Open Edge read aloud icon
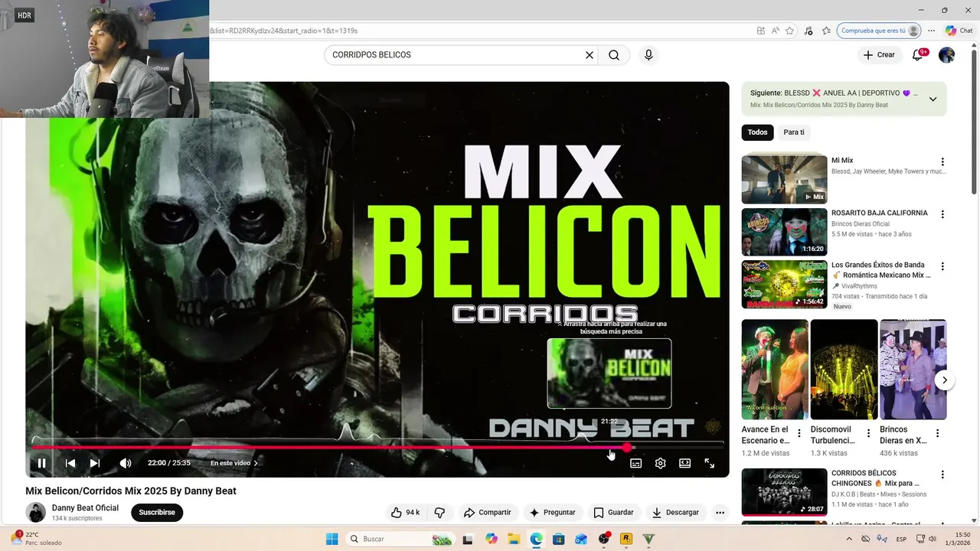 [776, 31]
